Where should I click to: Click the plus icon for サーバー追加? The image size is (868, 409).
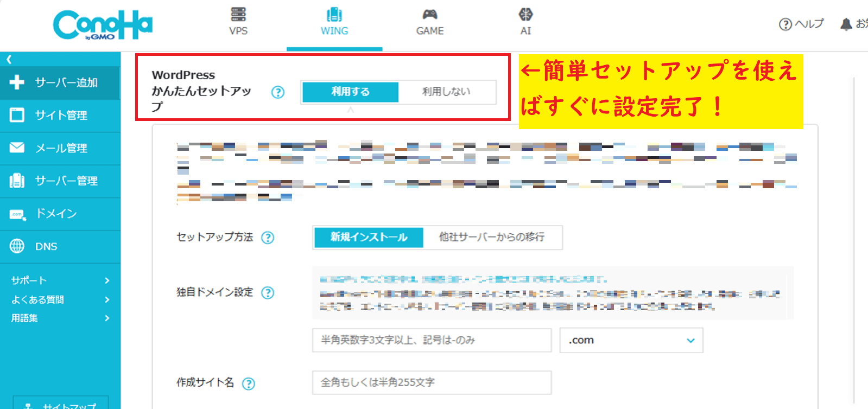17,82
